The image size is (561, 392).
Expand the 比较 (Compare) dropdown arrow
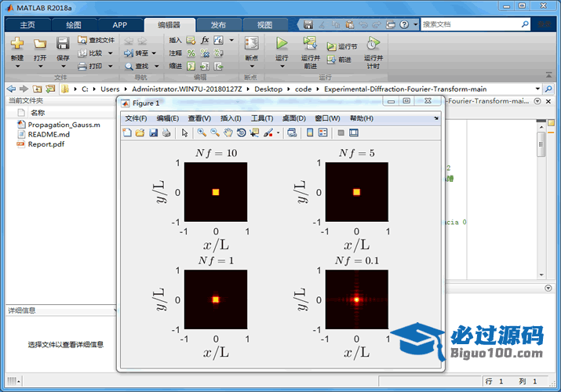click(110, 53)
